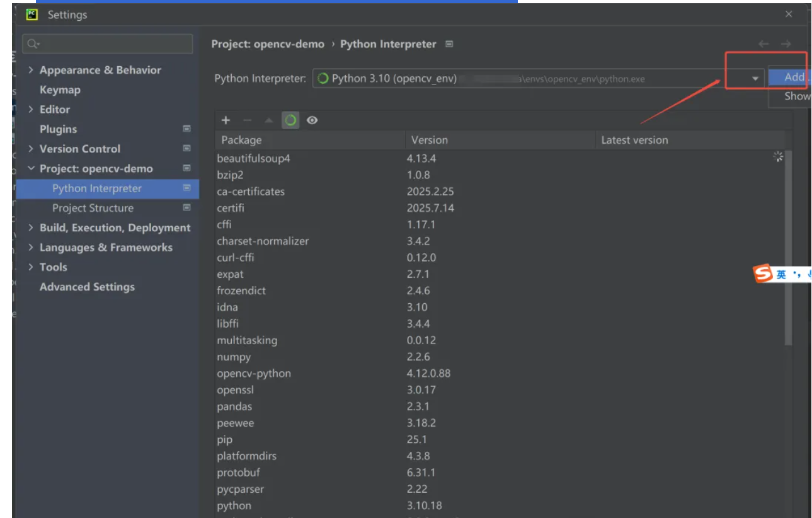The width and height of the screenshot is (812, 518).
Task: Click the project-level icon on the Project: opencv-demo row
Action: tap(186, 168)
